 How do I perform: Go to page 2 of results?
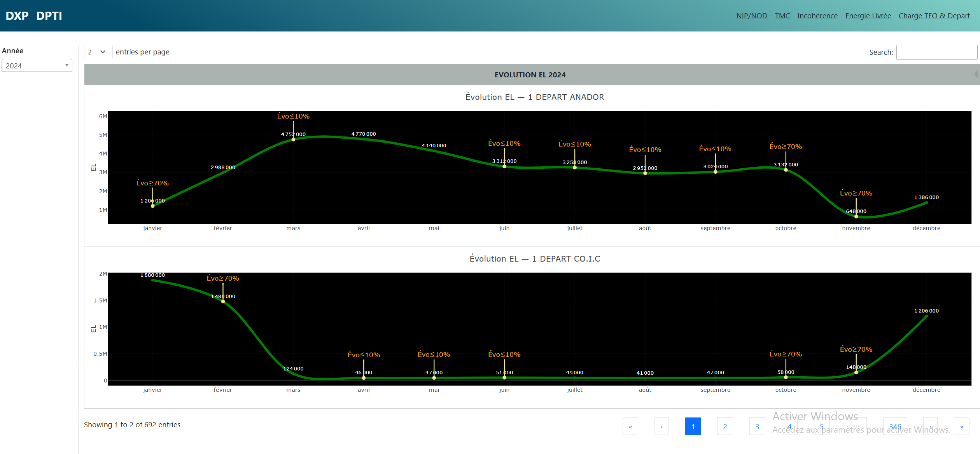(x=725, y=426)
